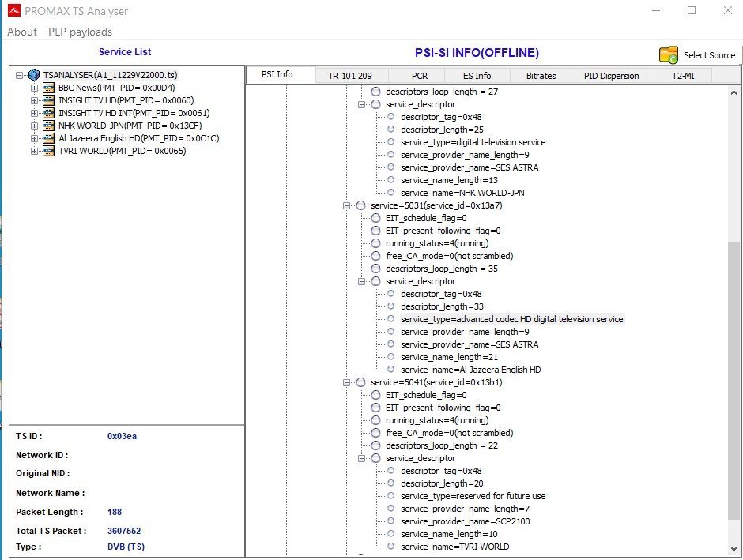
Task: Click the Al Jazeera English HD service icon
Action: [48, 138]
